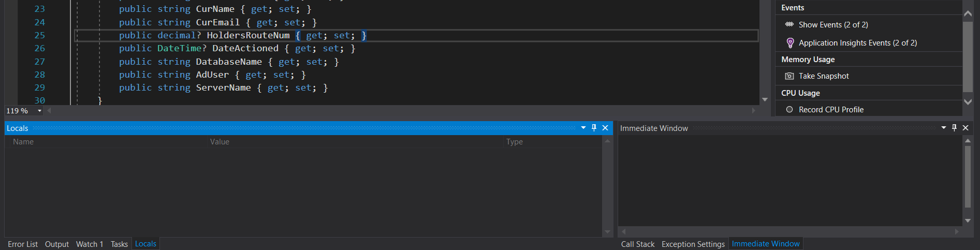Click the Application Insights lightbulb icon
The image size is (980, 250).
[x=790, y=43]
